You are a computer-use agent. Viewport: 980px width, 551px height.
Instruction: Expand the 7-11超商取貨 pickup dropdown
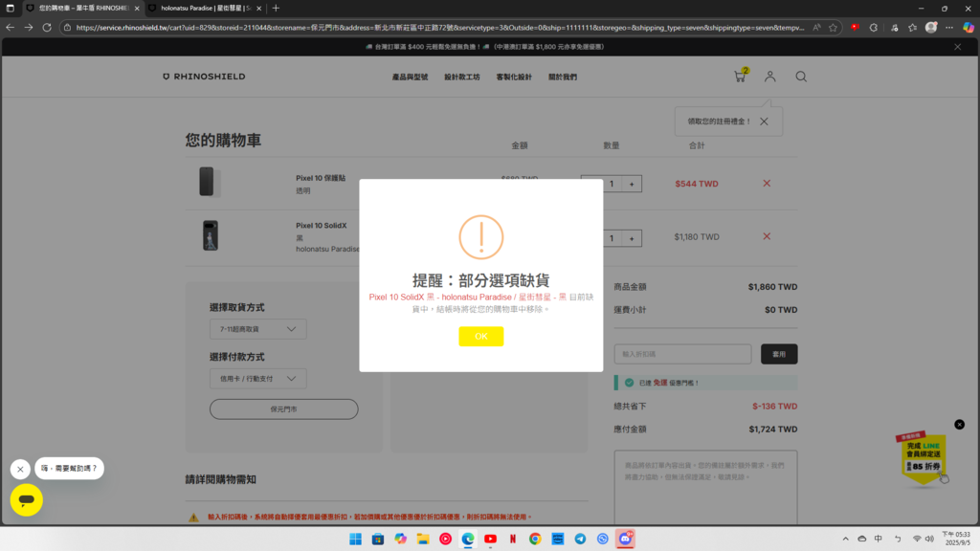(x=258, y=329)
